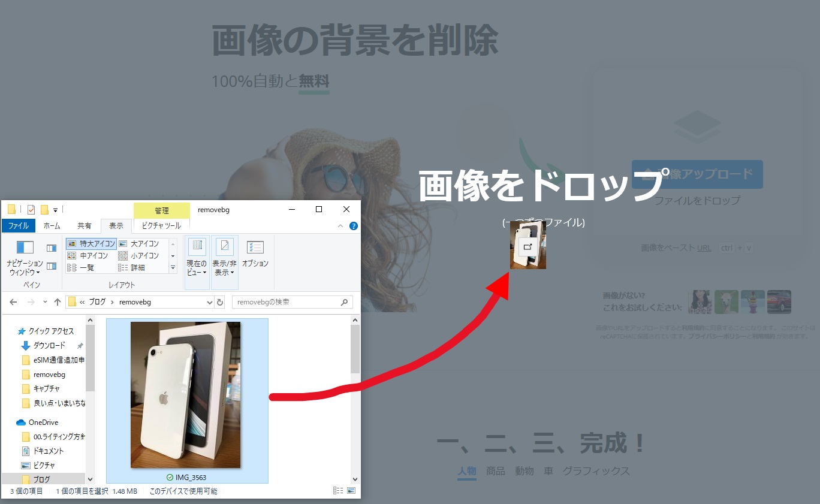Viewport: 820px width, 504px height.
Task: Click the back arrow in Explorer navigation
Action: [13, 302]
